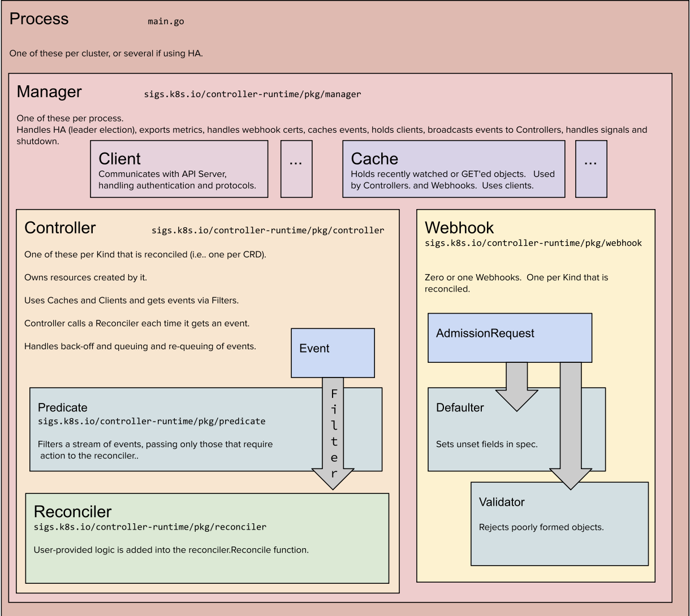Select the Process title heading
The height and width of the screenshot is (616, 690).
[38, 18]
